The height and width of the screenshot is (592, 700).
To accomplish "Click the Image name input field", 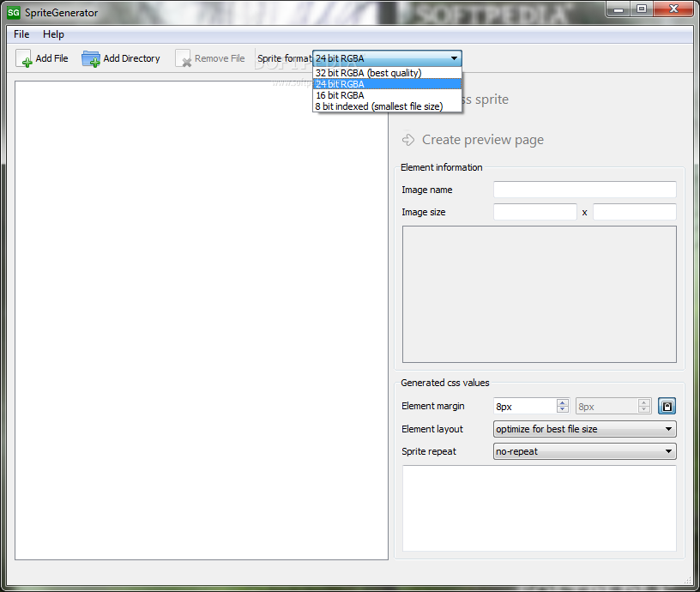I will 585,190.
